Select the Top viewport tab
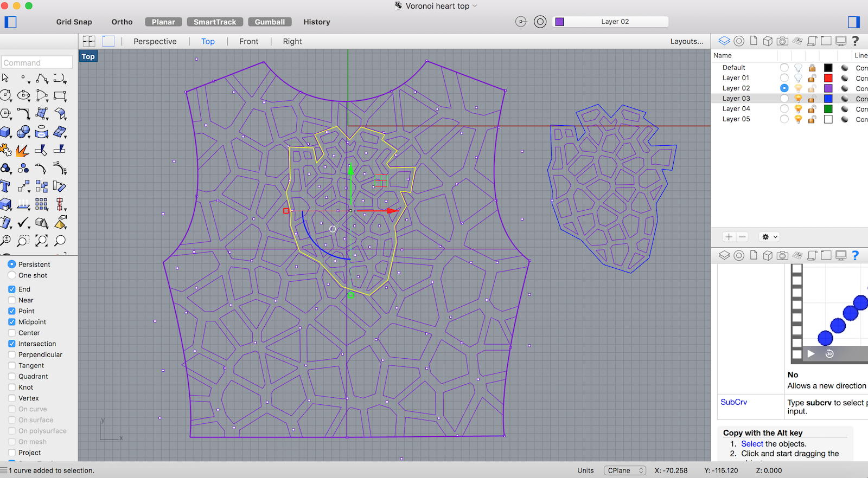The height and width of the screenshot is (478, 868). (x=208, y=41)
